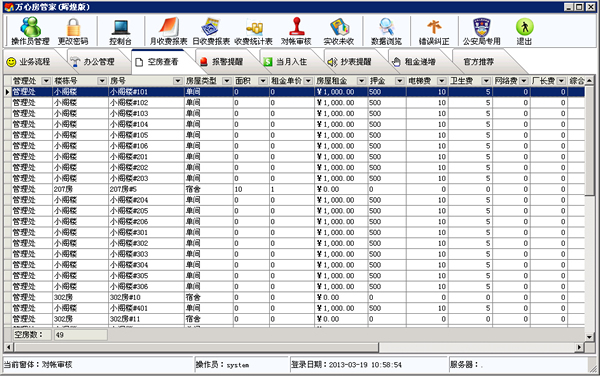Viewport: 600px width, 377px height.
Task: Click 收费统计表 fee statistics icon
Action: (253, 31)
